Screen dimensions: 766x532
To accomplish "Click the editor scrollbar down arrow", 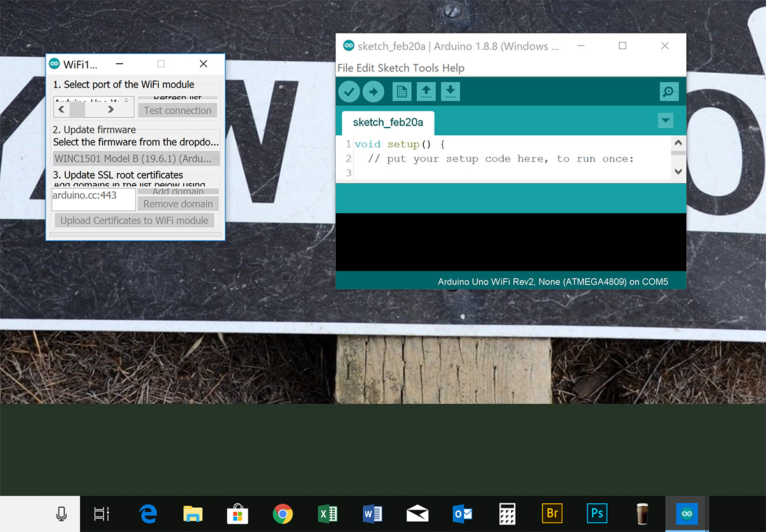I will point(679,171).
